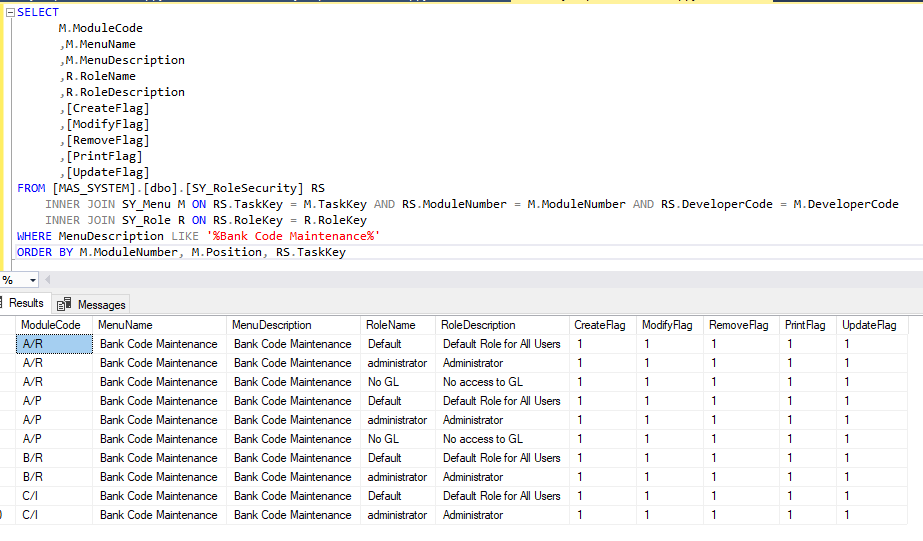Click SY_Role in the second INNER JOIN
The width and height of the screenshot is (923, 541).
[147, 220]
